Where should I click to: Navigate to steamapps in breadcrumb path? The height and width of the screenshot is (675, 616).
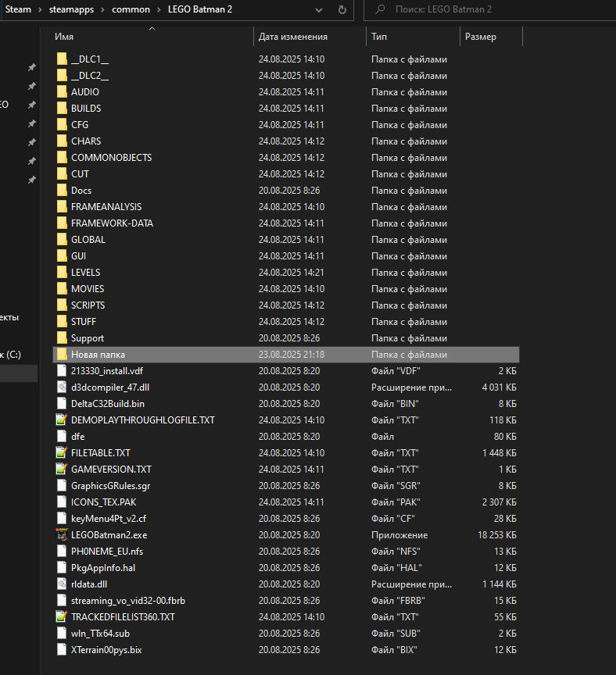click(x=71, y=9)
